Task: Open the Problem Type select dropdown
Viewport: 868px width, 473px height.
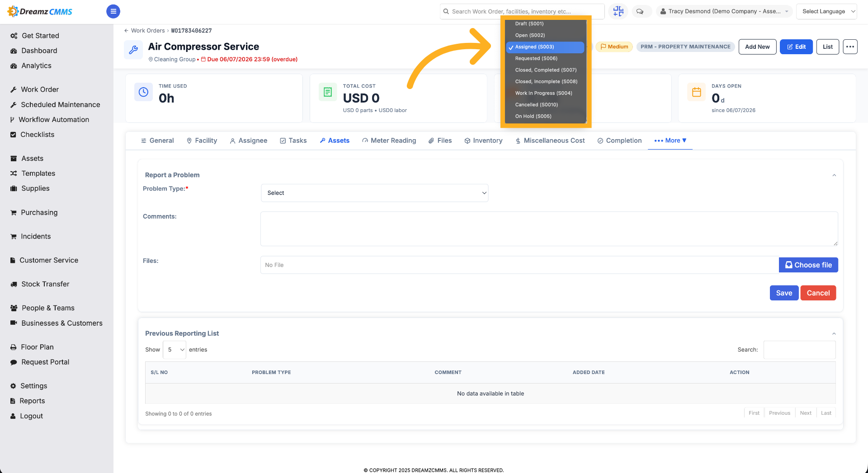Action: 374,193
